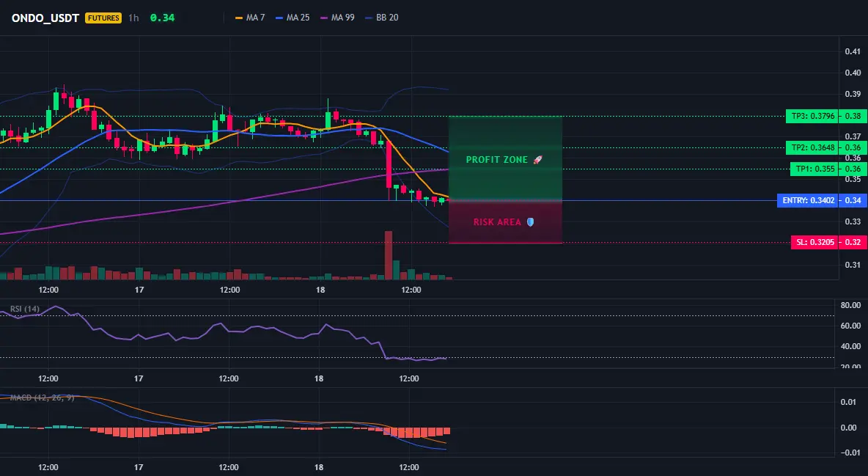Click the TP1: 0.355 price tag

814,169
